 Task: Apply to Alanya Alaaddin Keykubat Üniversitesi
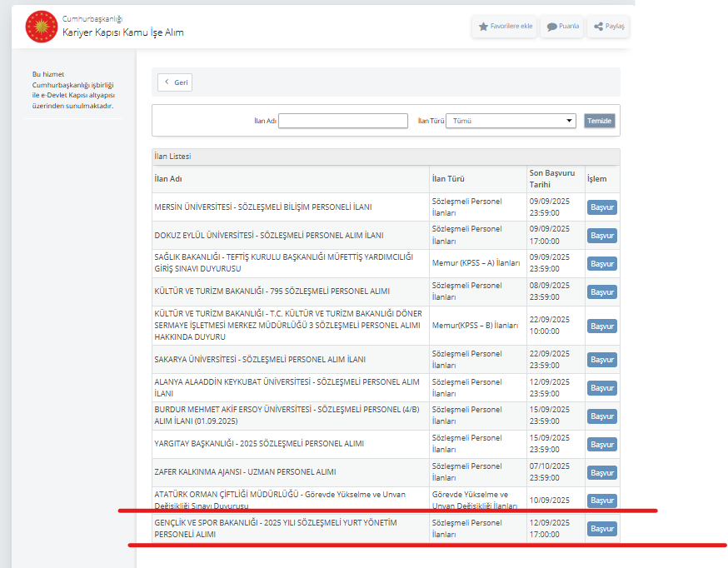pos(601,388)
